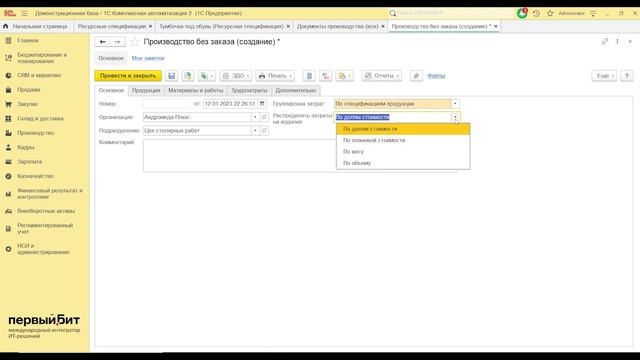
Task: Open the service settings menu icon
Action: 593,13
